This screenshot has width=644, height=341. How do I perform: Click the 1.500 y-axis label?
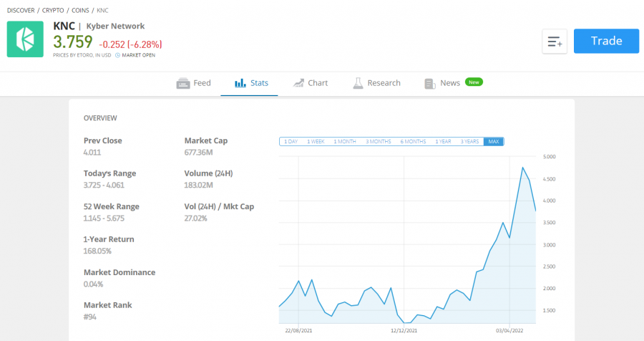(549, 311)
